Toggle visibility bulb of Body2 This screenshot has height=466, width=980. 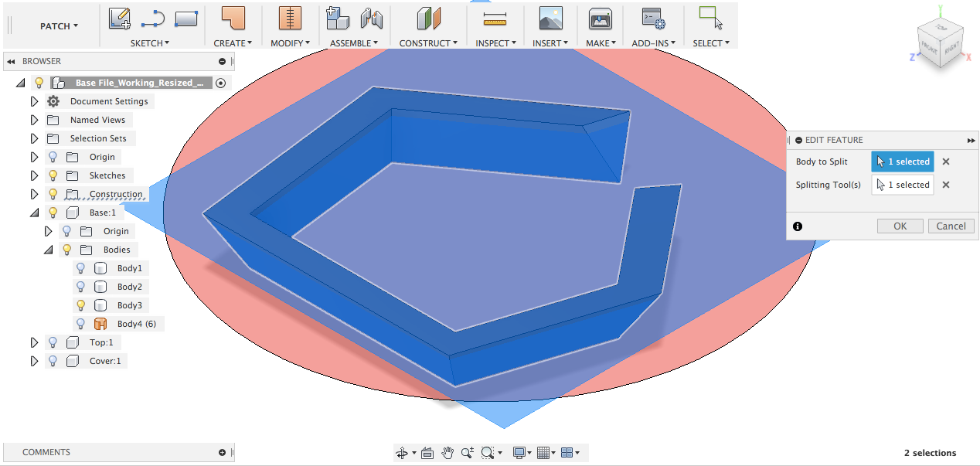tap(80, 287)
